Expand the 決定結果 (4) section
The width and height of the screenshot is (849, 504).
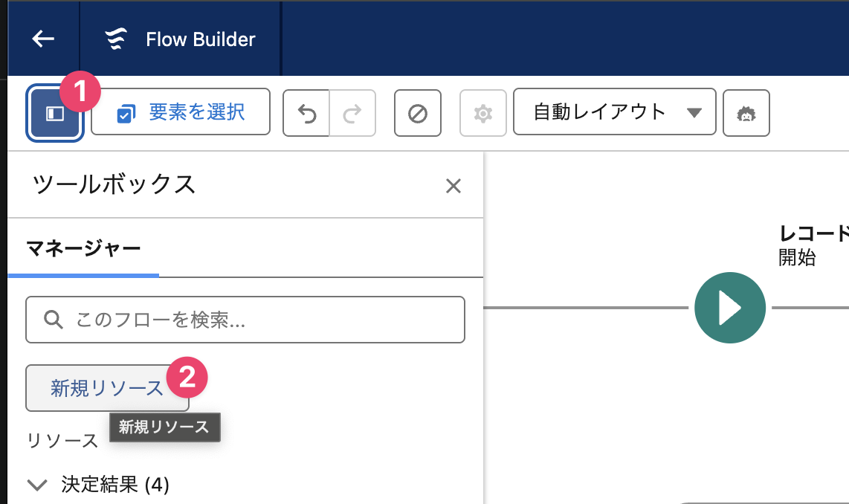37,485
